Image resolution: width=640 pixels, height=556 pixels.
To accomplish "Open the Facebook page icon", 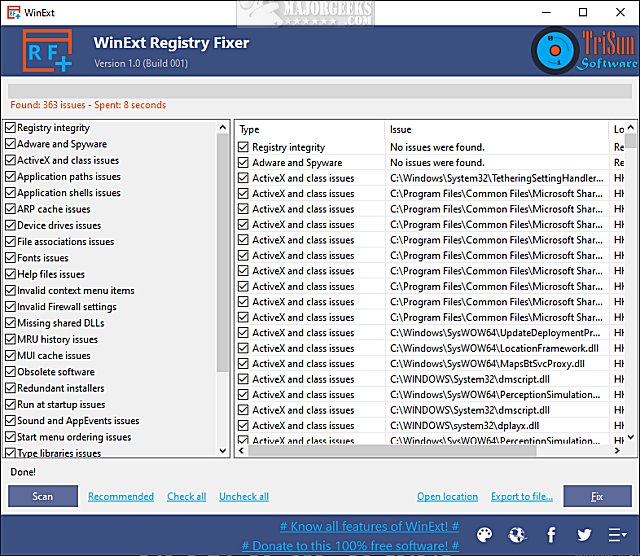I will tap(551, 535).
